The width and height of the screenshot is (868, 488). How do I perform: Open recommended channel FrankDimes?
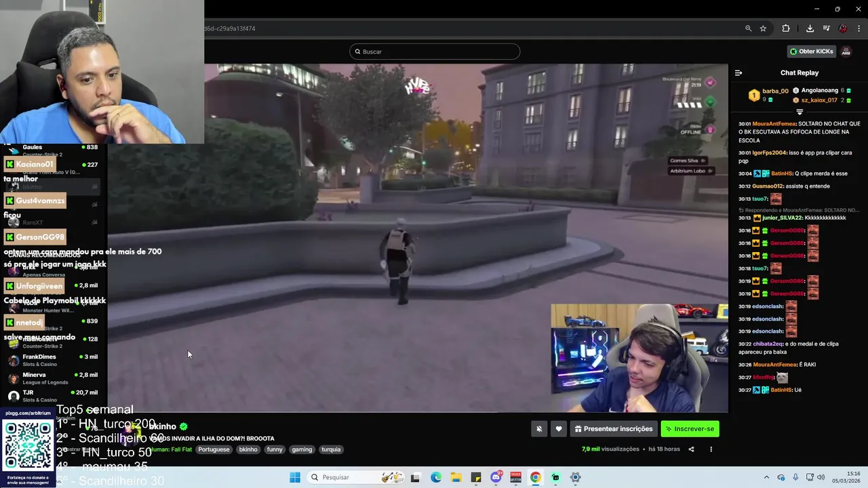point(54,361)
